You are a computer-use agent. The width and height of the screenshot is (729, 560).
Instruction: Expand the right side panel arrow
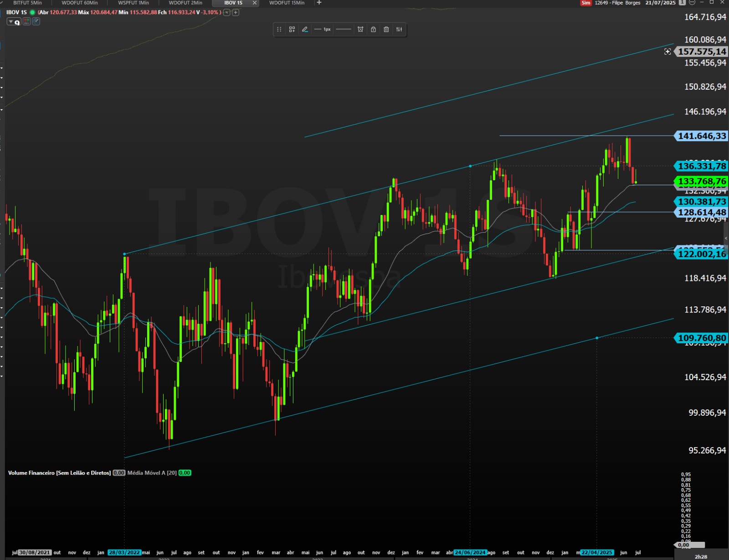point(726,238)
